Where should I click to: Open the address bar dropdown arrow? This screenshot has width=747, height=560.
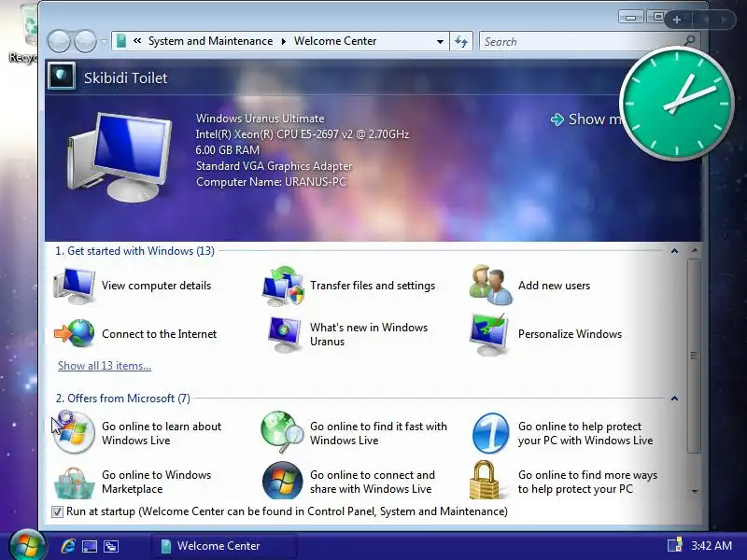tap(440, 41)
